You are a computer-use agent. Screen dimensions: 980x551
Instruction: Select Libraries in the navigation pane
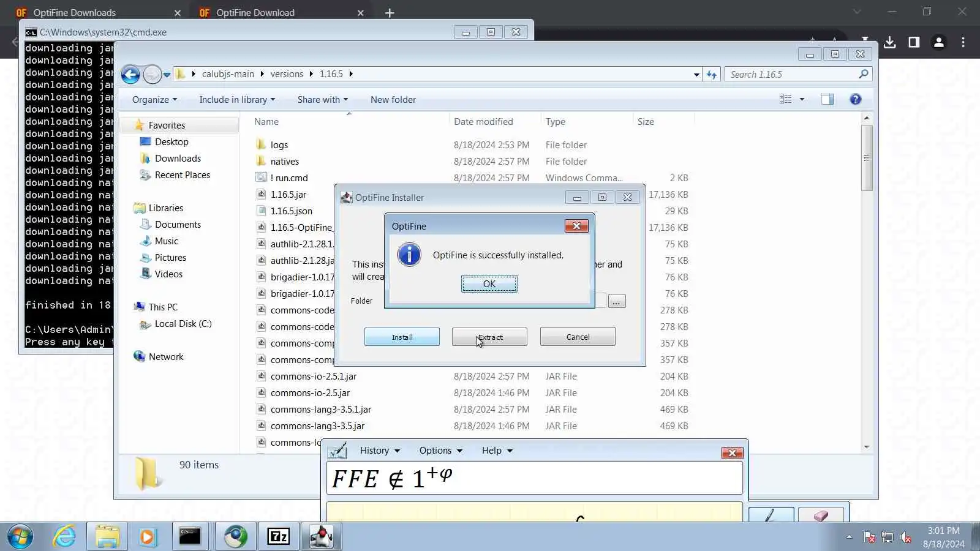(x=165, y=208)
